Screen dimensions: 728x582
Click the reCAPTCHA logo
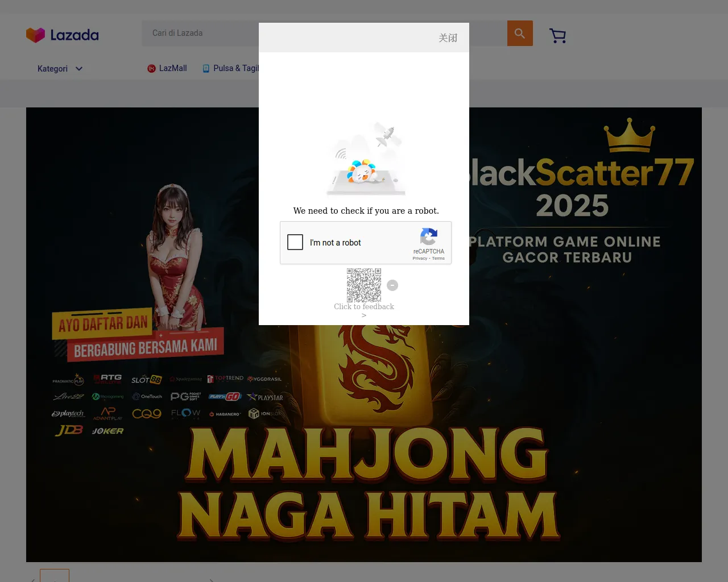pos(429,236)
